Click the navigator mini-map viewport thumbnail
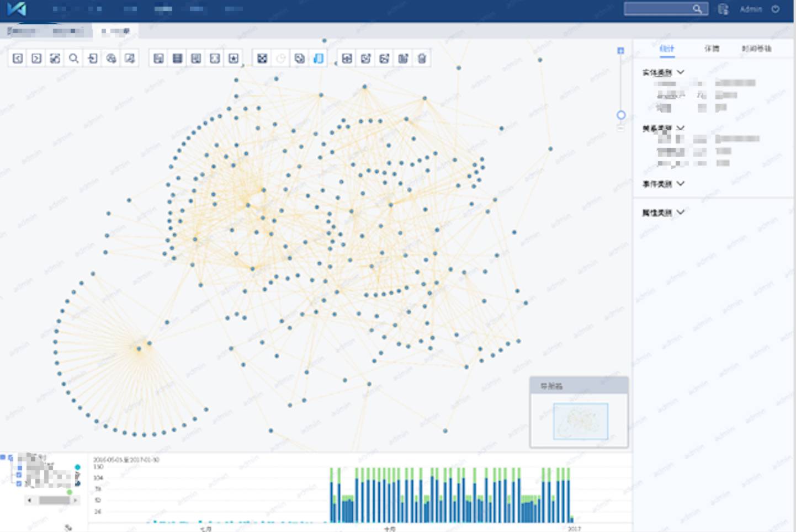 (x=580, y=421)
